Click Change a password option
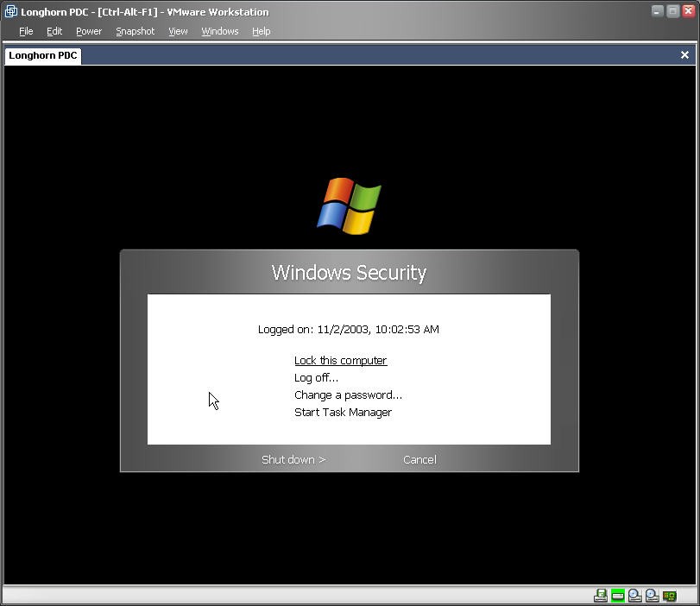The image size is (700, 606). pyautogui.click(x=348, y=395)
